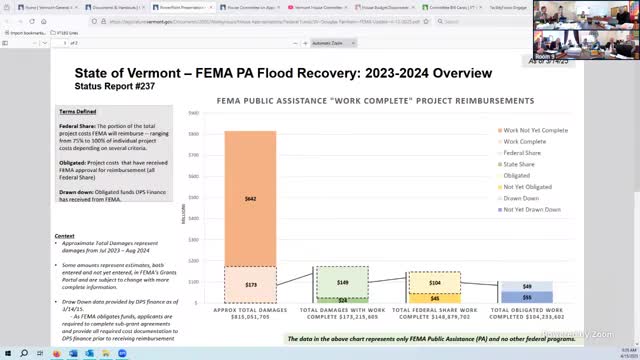Click the PDF zoom in plus button
Viewport: 640px width, 360px height.
305,43
